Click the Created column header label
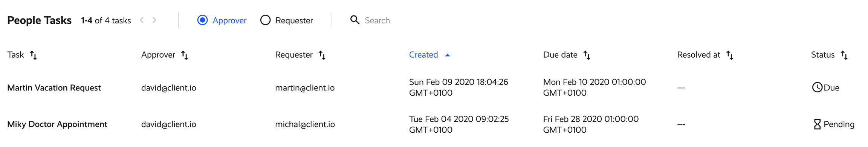868x147 pixels. pyautogui.click(x=423, y=55)
